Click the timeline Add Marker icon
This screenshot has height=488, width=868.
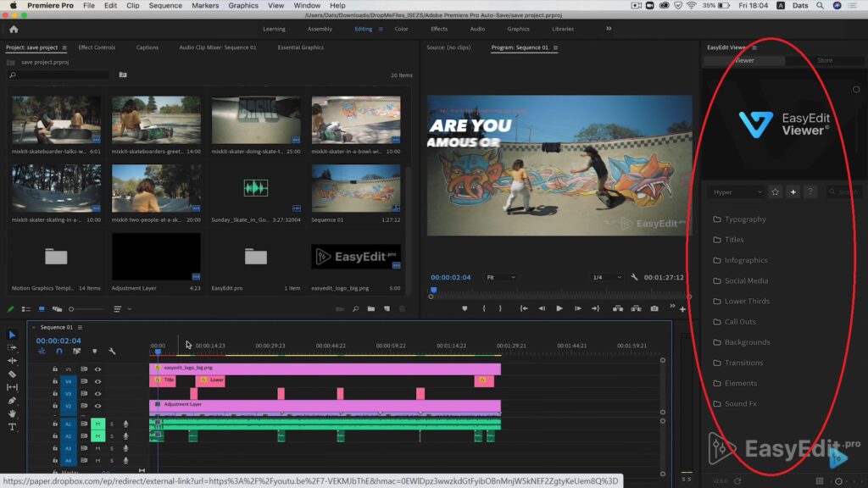coord(95,352)
